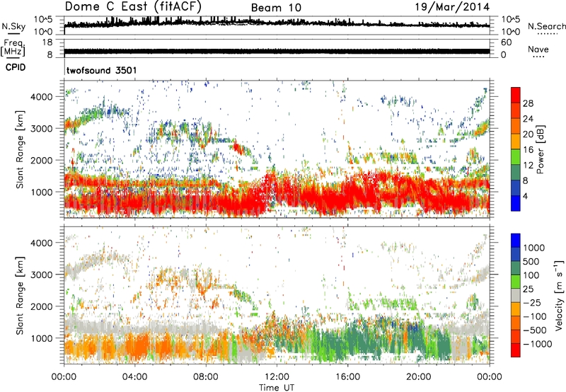Click the 'Time UT' axis title

pos(277,388)
